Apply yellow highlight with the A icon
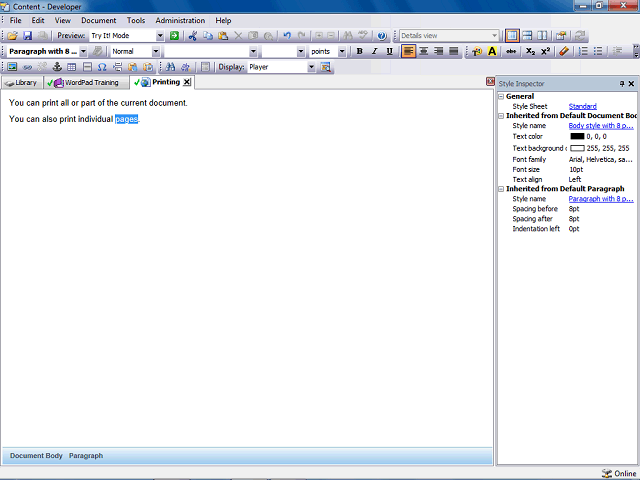640x480 pixels. (x=492, y=51)
